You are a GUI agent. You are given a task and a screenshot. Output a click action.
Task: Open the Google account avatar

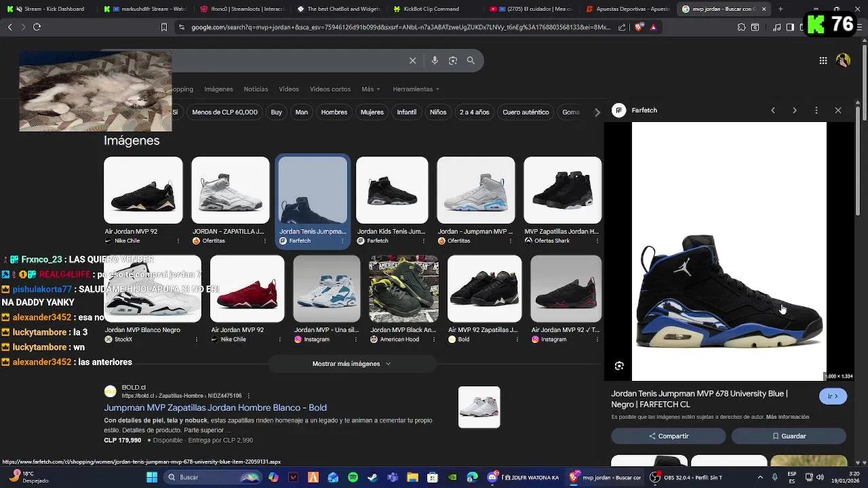pyautogui.click(x=843, y=60)
